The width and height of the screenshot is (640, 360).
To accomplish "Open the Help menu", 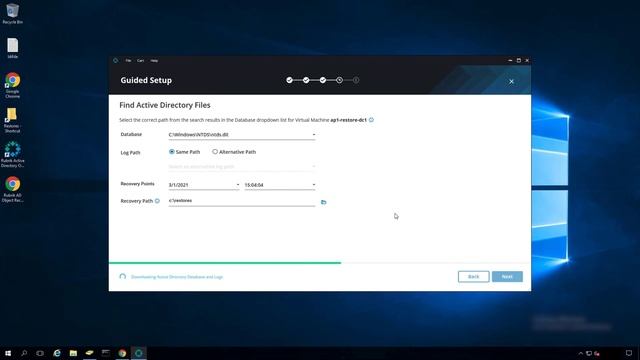I will click(x=154, y=60).
